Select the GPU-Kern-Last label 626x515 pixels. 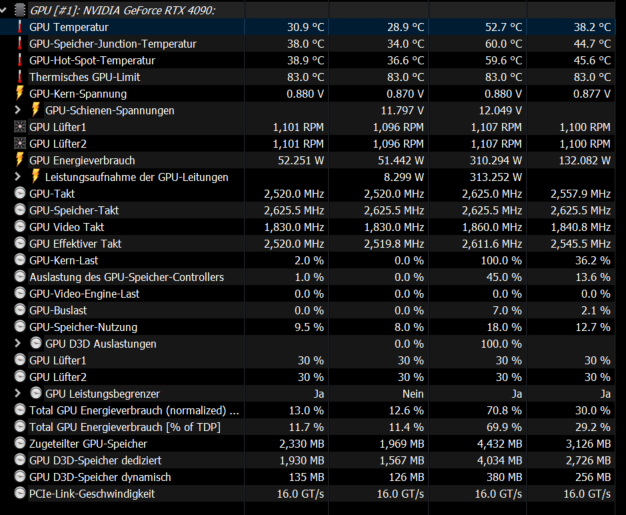point(63,260)
